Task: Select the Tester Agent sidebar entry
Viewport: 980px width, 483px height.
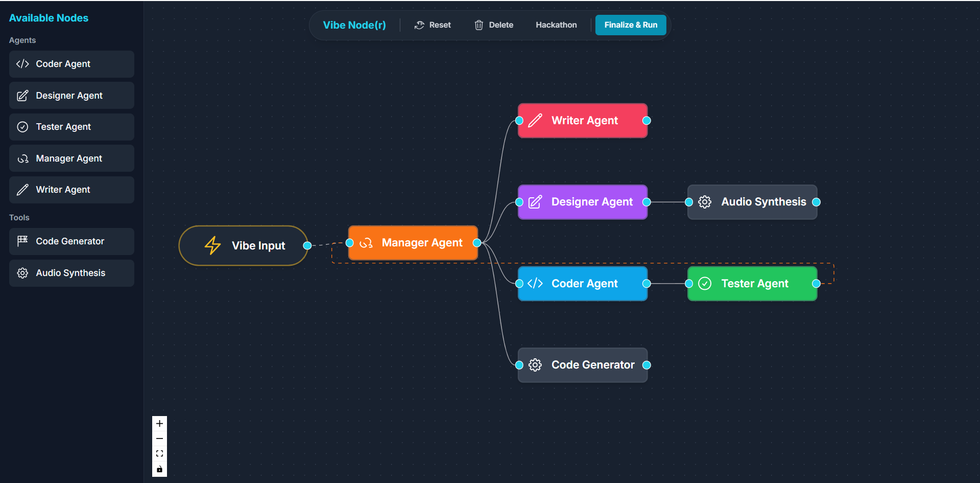Action: pos(71,126)
